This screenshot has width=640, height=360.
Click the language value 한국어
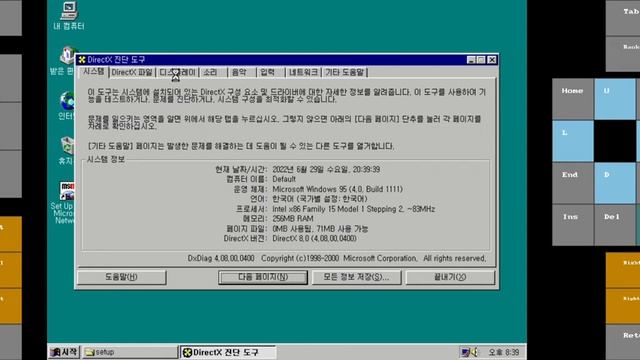tap(320, 199)
